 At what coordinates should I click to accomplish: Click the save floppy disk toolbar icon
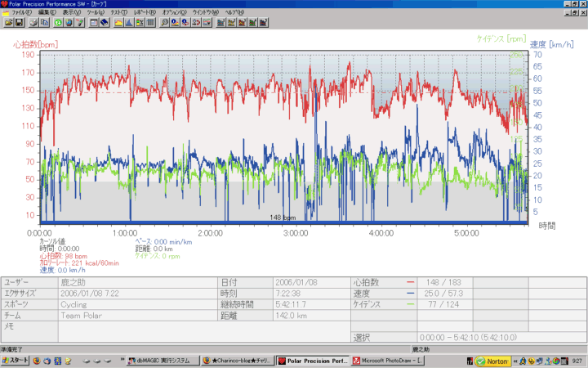tap(20, 22)
